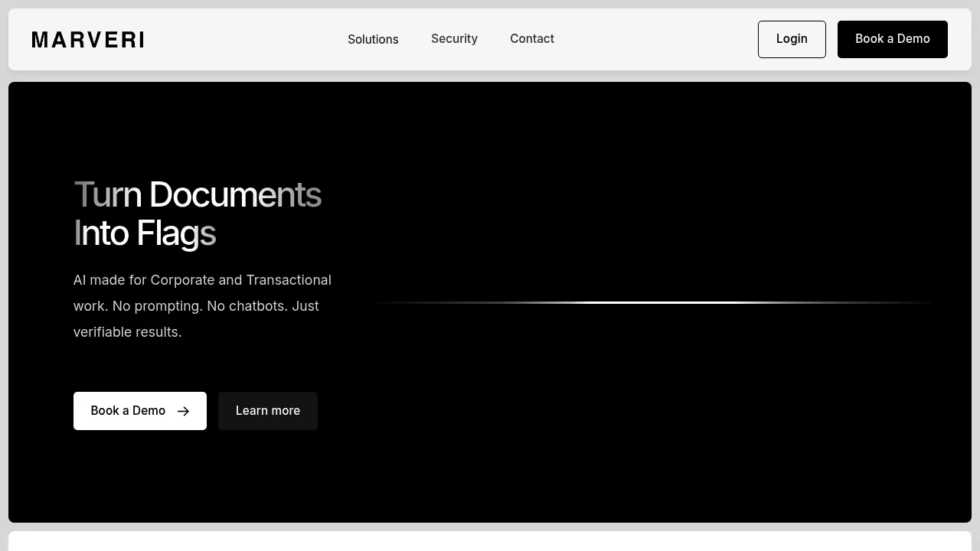Click the Learn more button
The image size is (980, 551).
coord(268,411)
